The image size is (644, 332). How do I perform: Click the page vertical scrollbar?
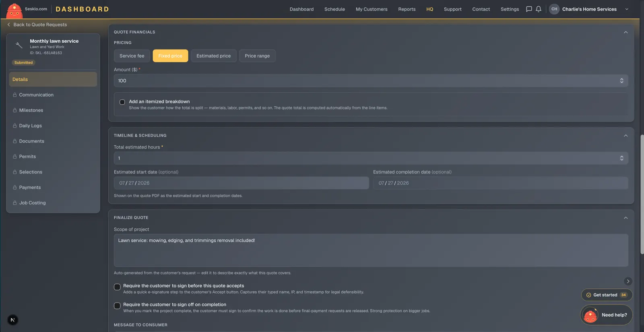pyautogui.click(x=642, y=194)
